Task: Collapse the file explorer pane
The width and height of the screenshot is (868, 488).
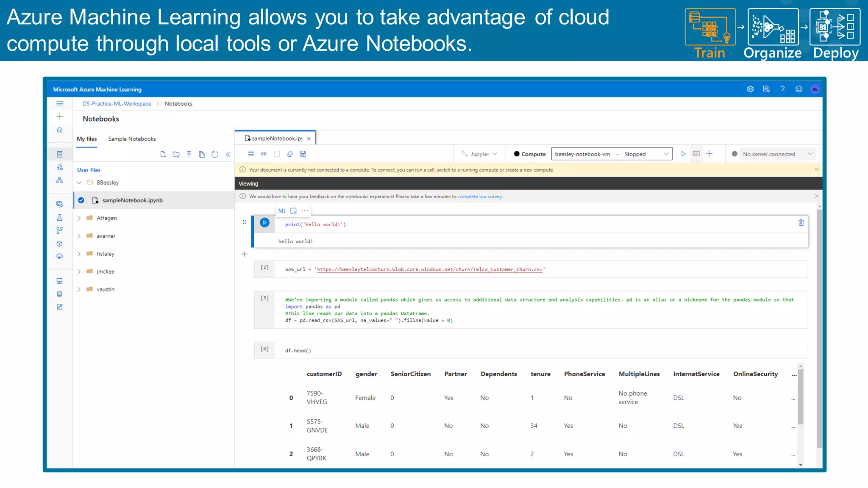Action: click(228, 155)
